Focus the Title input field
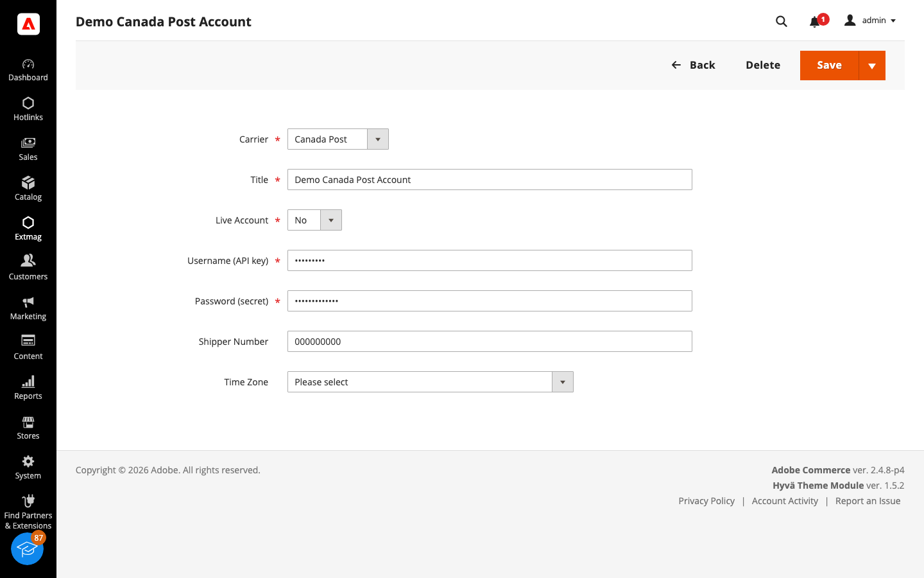The width and height of the screenshot is (924, 578). [x=490, y=180]
